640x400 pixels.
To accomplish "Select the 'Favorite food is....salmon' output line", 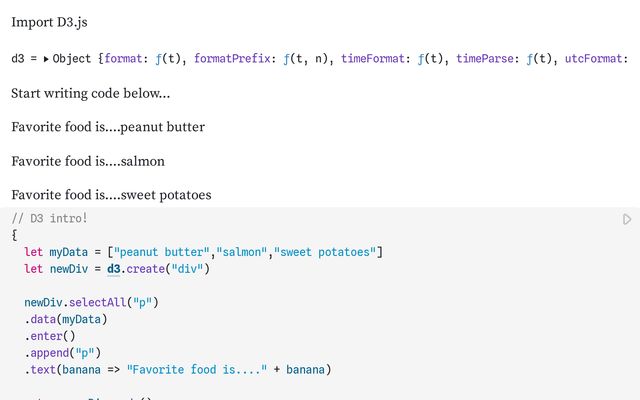I will coord(88,161).
